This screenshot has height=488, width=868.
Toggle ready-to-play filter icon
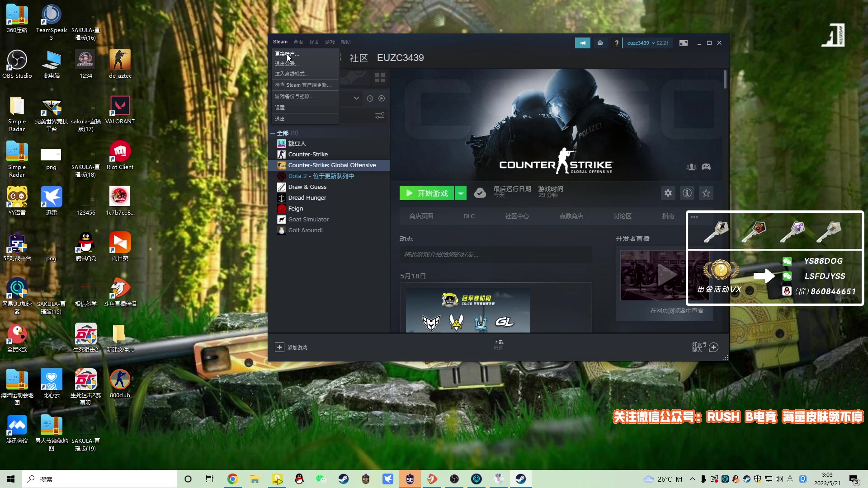[x=382, y=99]
